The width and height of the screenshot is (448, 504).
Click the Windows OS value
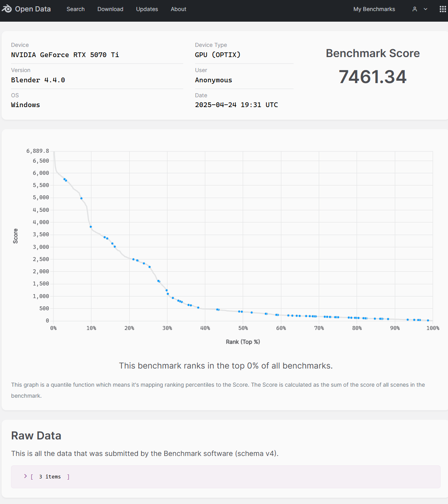coord(26,105)
